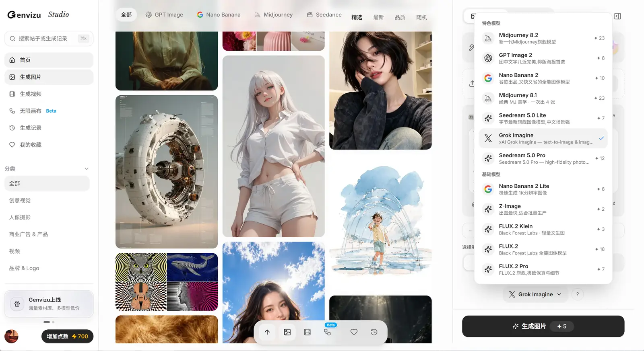Screen dimensions: 644x351
Task: Switch the sort to 最新
Action: 378,17
